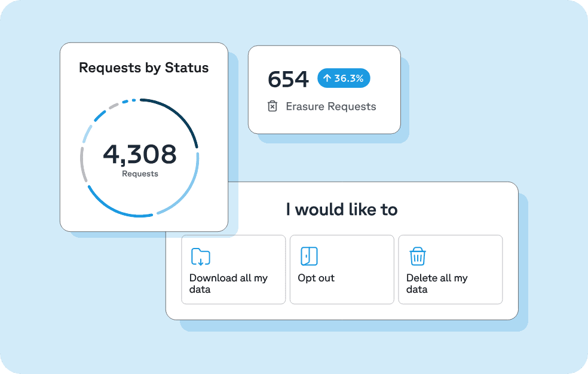The height and width of the screenshot is (374, 588).
Task: Select the gray segment of the donut chart
Action: click(x=82, y=163)
